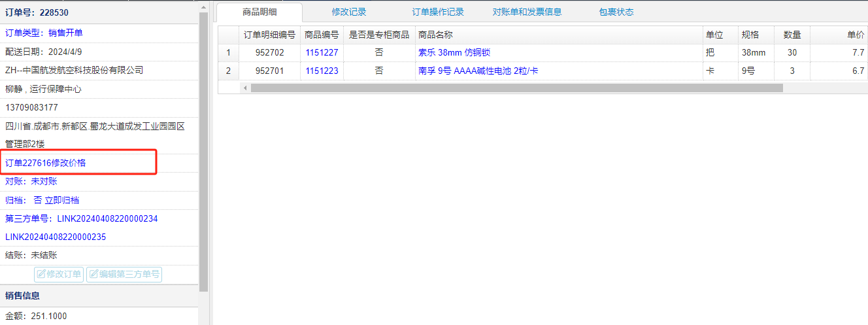Click the 数量 column header
Screen dimensions: 868x325
792,35
